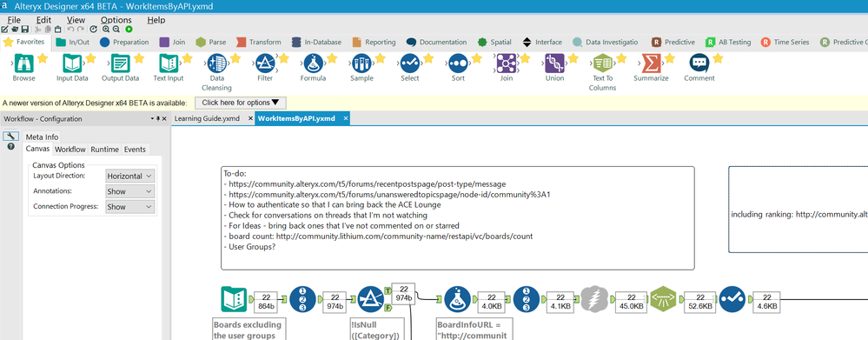Click the To-do comment box on canvas

pyautogui.click(x=457, y=218)
